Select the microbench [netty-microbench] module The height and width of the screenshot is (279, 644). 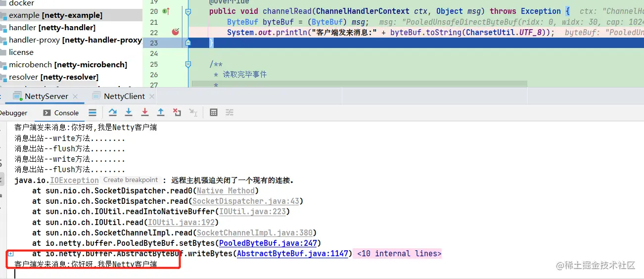tap(68, 65)
